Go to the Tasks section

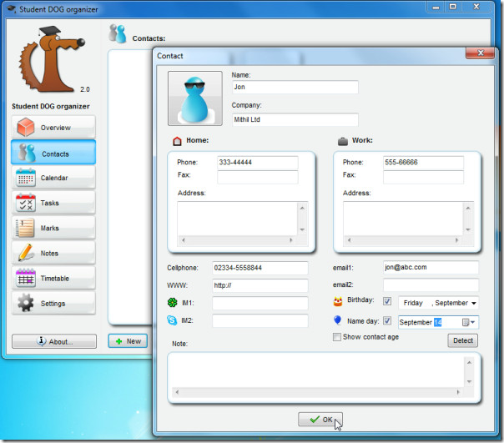click(53, 203)
